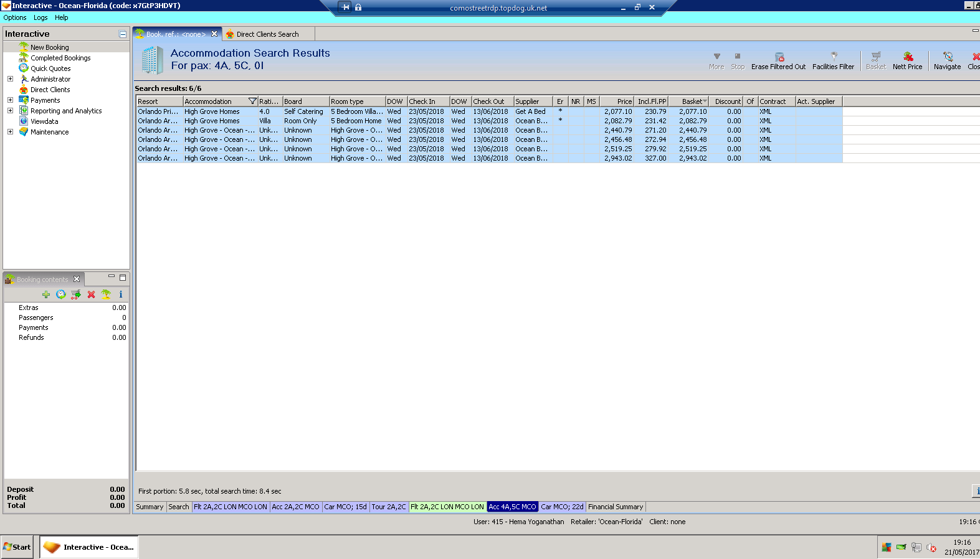
Task: Open the Logs menu
Action: point(40,17)
